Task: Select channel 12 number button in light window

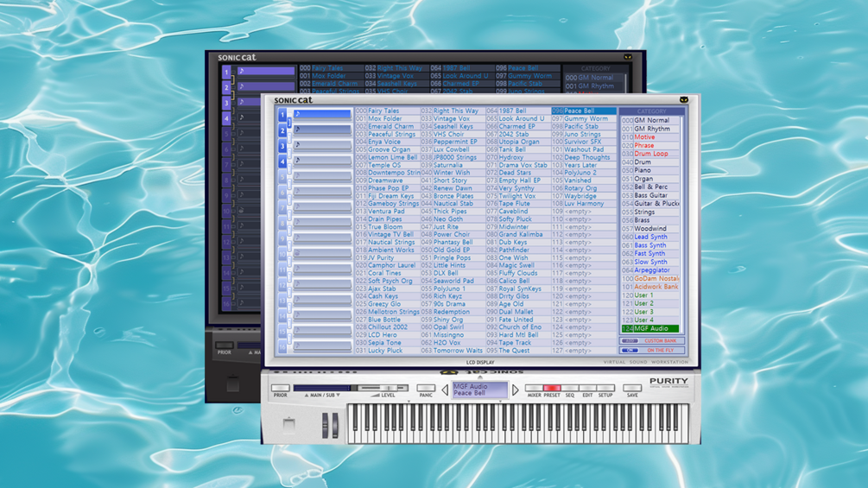Action: (282, 286)
